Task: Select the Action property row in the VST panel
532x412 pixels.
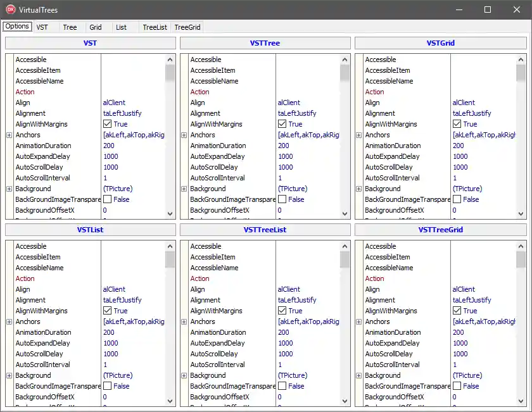Action: [25, 92]
